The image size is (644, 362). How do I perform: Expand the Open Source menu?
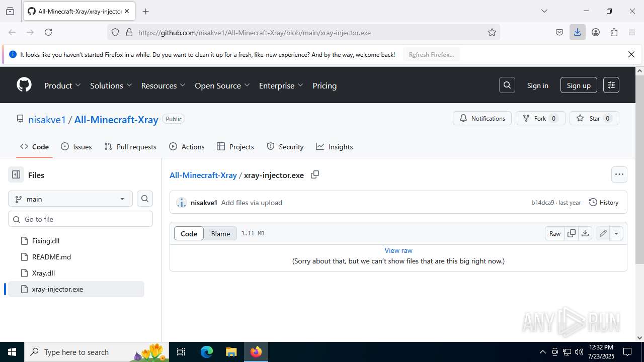tap(222, 85)
